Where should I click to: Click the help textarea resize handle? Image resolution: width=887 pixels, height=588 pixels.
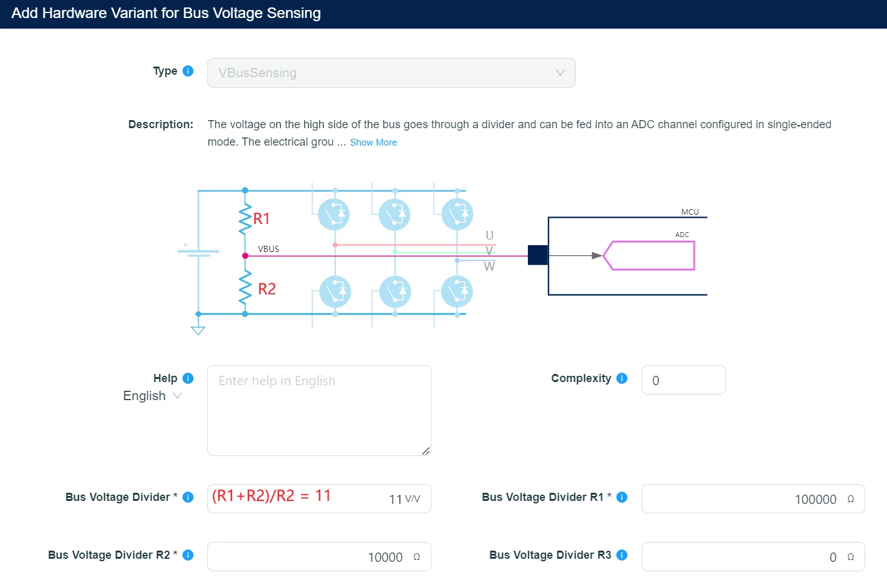click(426, 450)
